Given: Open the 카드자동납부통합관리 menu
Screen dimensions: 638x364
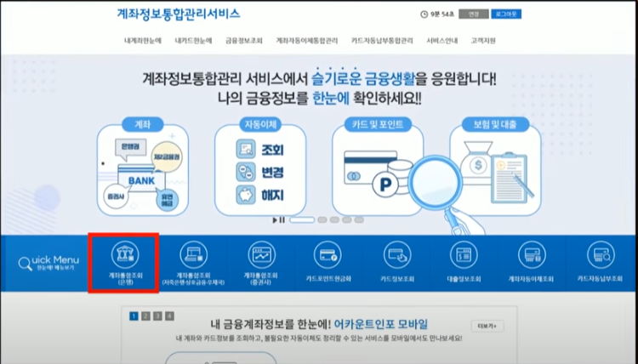Looking at the screenshot, I should coord(382,41).
